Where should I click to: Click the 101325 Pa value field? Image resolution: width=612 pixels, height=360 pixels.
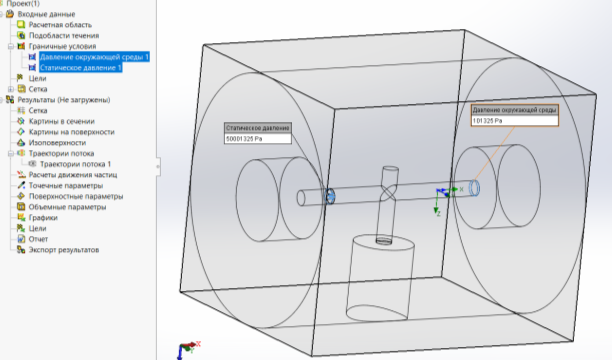(515, 121)
